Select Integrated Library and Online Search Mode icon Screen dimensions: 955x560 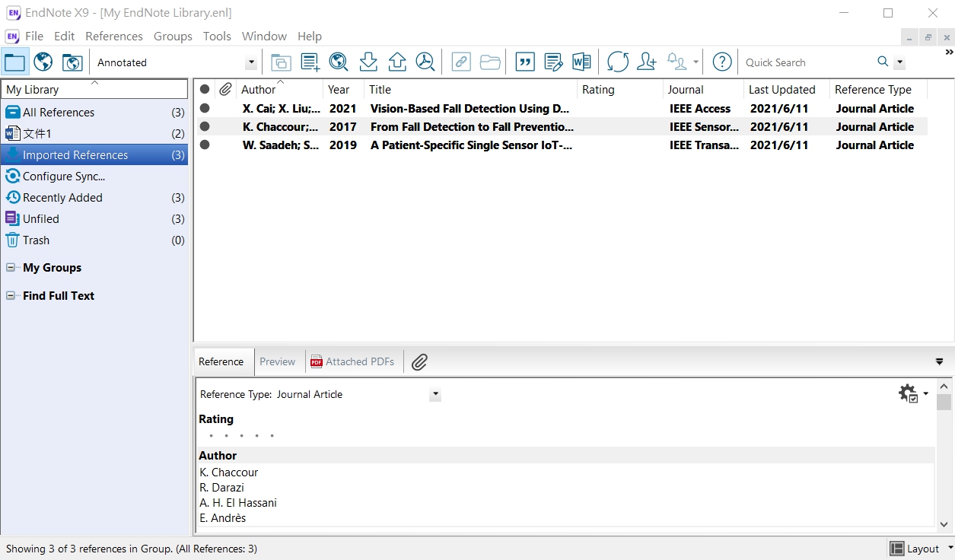pos(72,62)
